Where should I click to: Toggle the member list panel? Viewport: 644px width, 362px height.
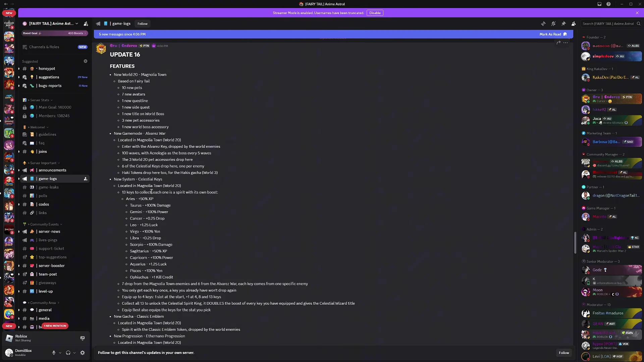(574, 23)
